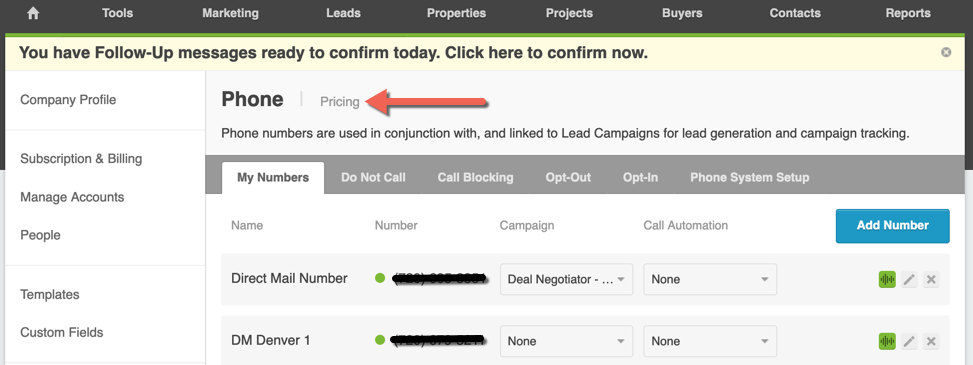Open the Pricing link
973x365 pixels.
[x=339, y=102]
